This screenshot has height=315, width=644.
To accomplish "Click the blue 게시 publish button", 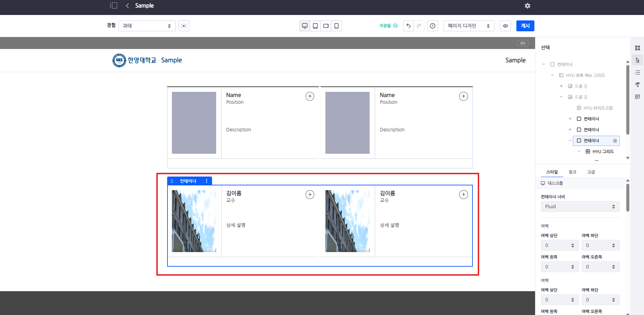I will (x=525, y=26).
